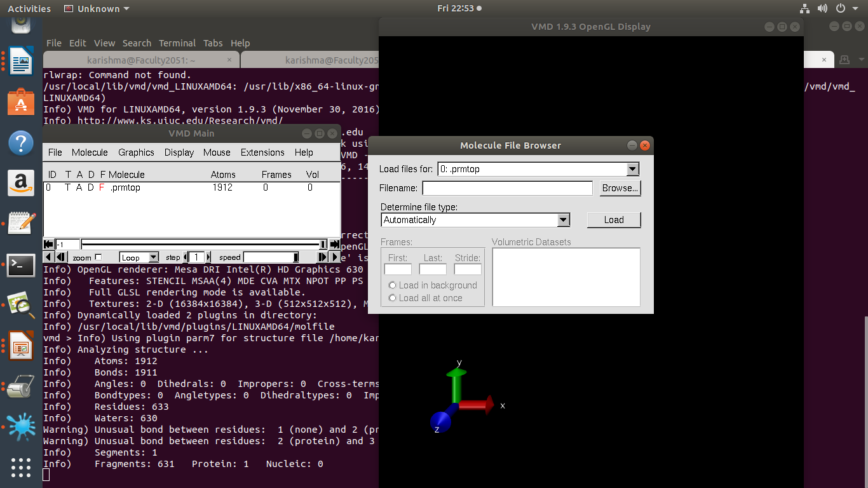Open the Extensions menu in VMD Main

coord(262,152)
